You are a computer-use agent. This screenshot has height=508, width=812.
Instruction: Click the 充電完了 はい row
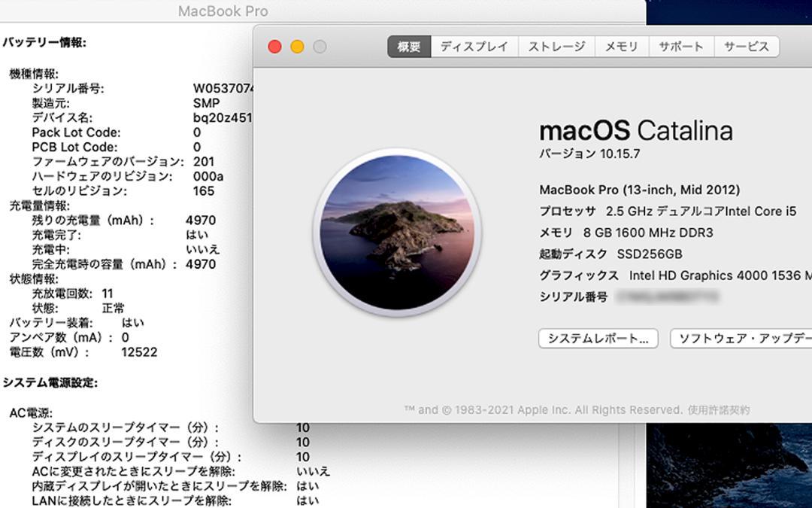[120, 235]
